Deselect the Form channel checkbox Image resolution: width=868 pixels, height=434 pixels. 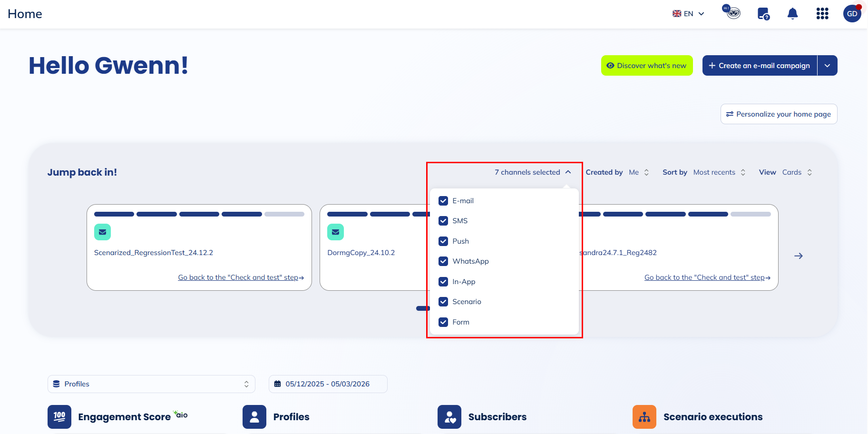coord(443,322)
